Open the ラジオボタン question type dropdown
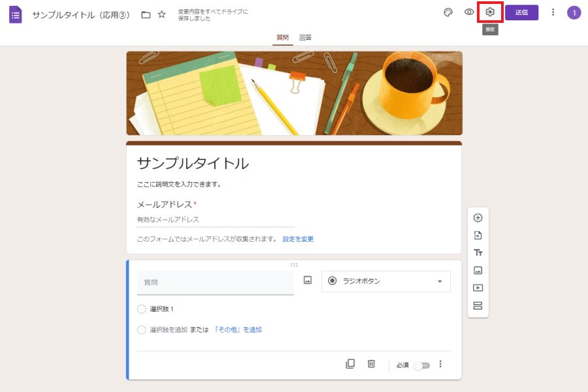Viewport: 588px width, 392px height. click(385, 281)
